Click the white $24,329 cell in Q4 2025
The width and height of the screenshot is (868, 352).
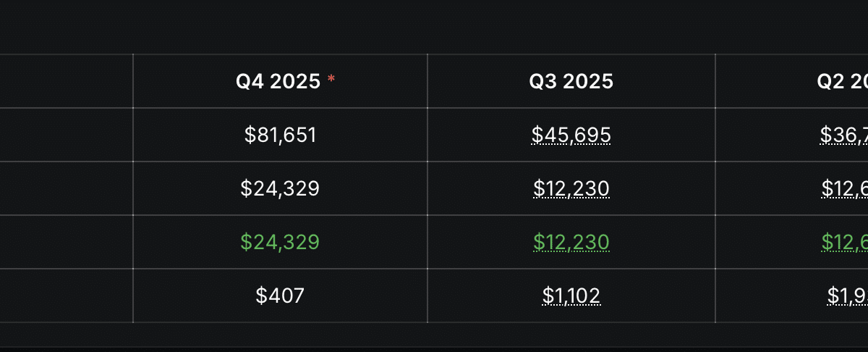click(x=280, y=188)
